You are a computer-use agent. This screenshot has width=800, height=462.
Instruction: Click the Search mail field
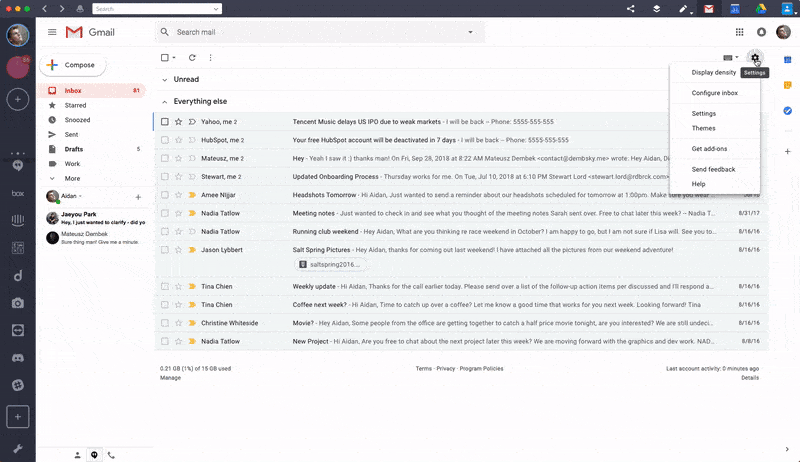point(320,32)
